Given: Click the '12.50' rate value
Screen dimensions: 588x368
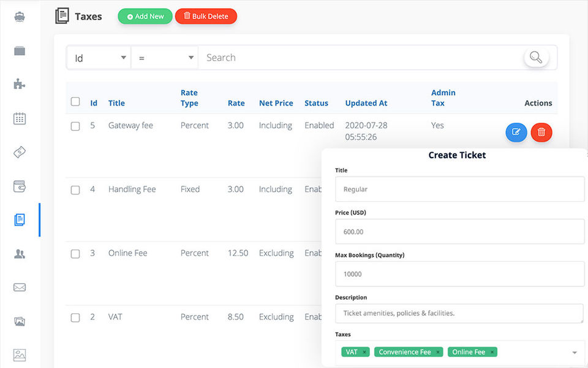Looking at the screenshot, I should [238, 253].
